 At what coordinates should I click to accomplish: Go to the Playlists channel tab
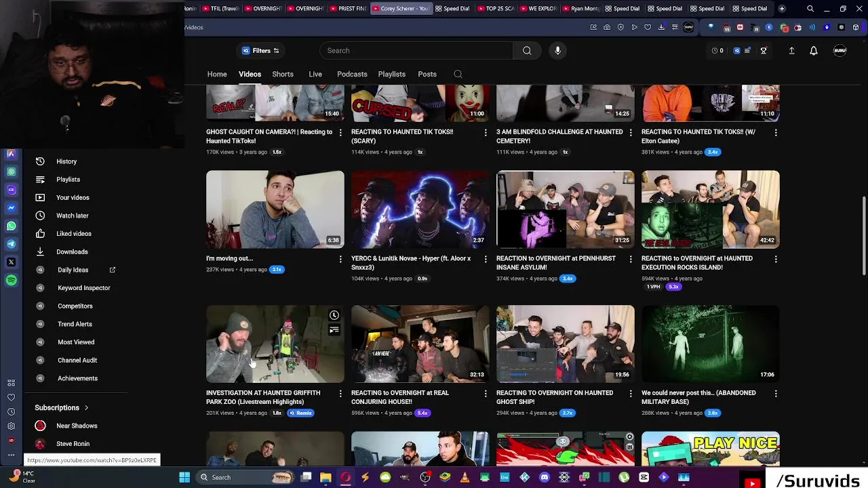pyautogui.click(x=392, y=74)
